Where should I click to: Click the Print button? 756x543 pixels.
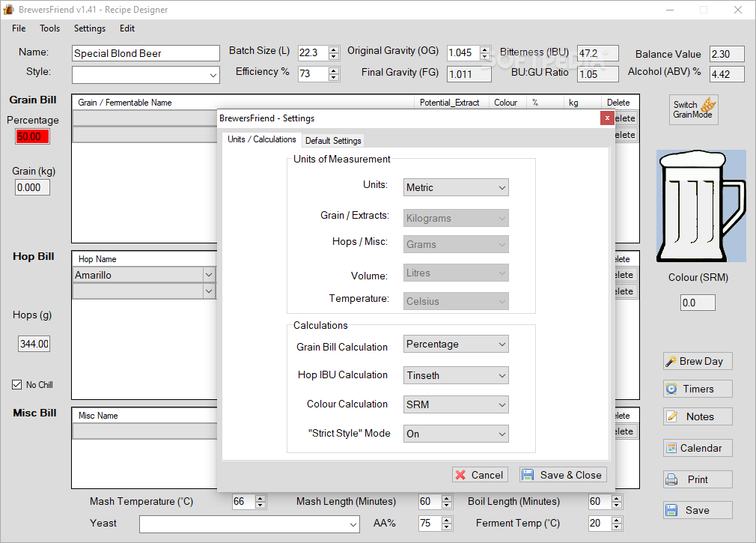pyautogui.click(x=698, y=479)
